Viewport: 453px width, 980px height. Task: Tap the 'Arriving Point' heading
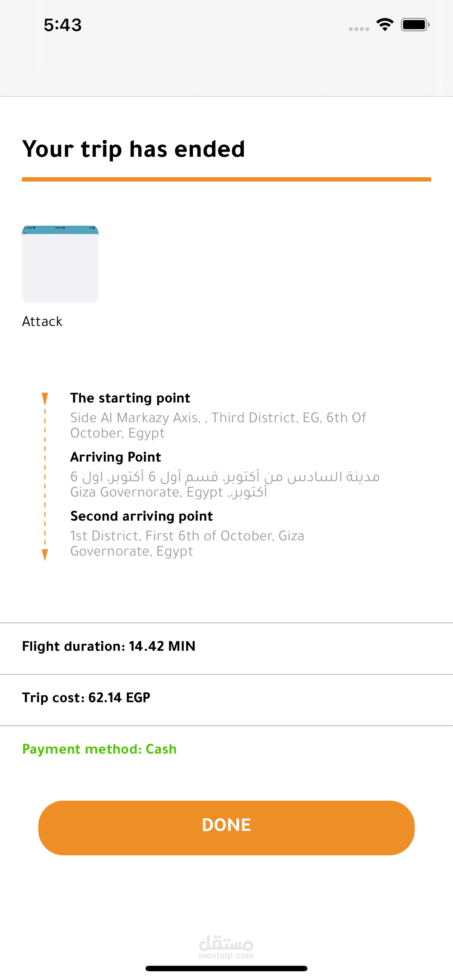pos(116,457)
